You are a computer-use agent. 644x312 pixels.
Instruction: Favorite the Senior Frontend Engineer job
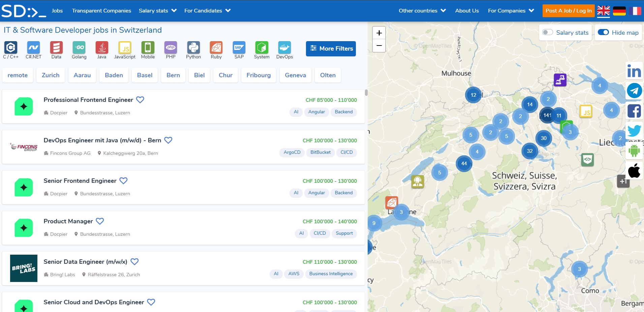[124, 181]
